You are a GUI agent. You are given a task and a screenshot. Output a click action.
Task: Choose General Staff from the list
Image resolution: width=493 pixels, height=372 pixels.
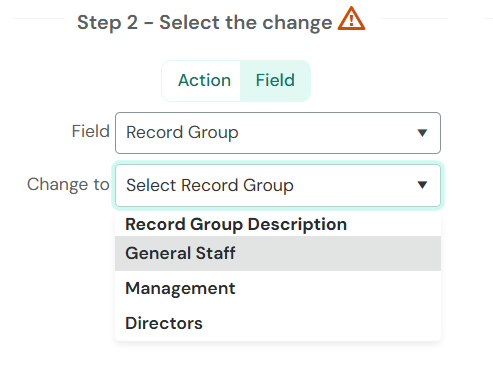(x=278, y=253)
